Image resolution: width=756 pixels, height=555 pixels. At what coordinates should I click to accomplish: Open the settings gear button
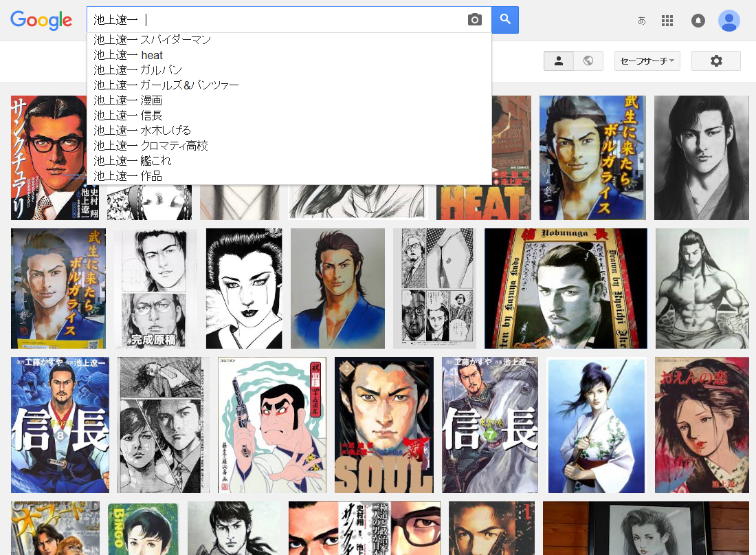(x=716, y=61)
